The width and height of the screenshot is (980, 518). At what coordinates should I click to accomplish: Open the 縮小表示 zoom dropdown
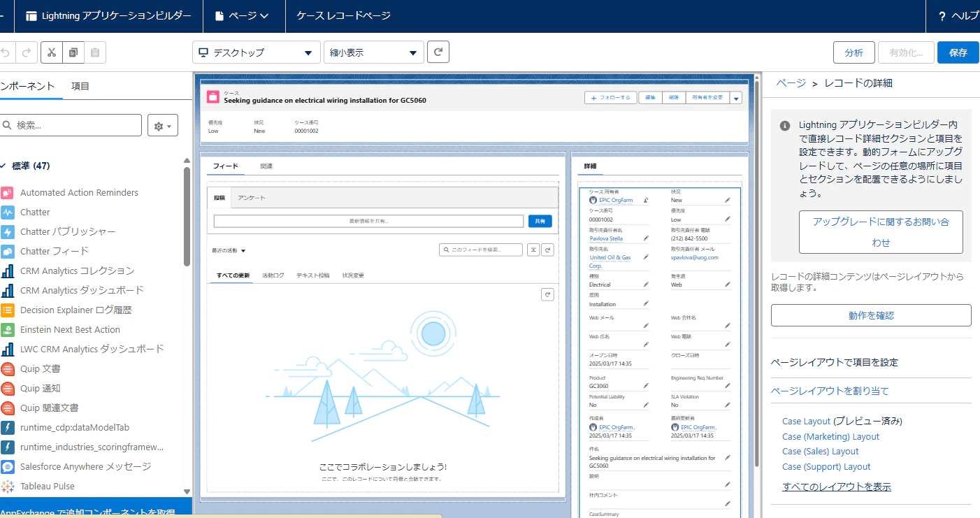(x=374, y=52)
